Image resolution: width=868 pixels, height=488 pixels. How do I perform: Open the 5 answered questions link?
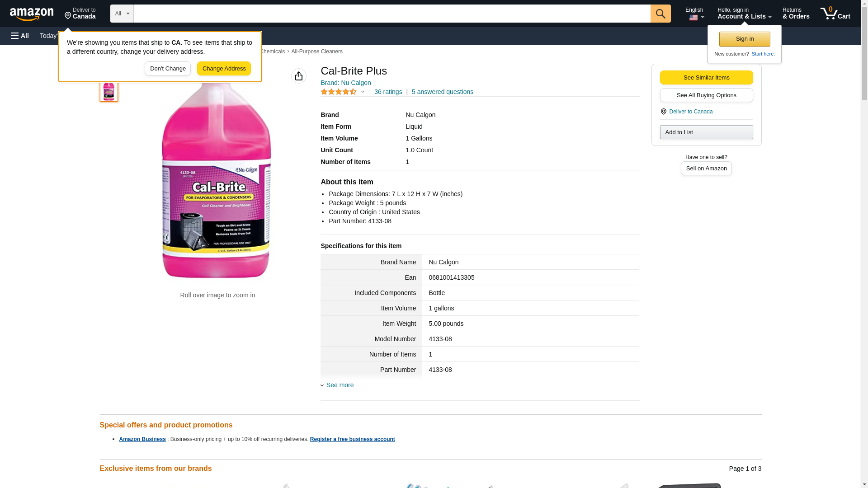[x=442, y=92]
